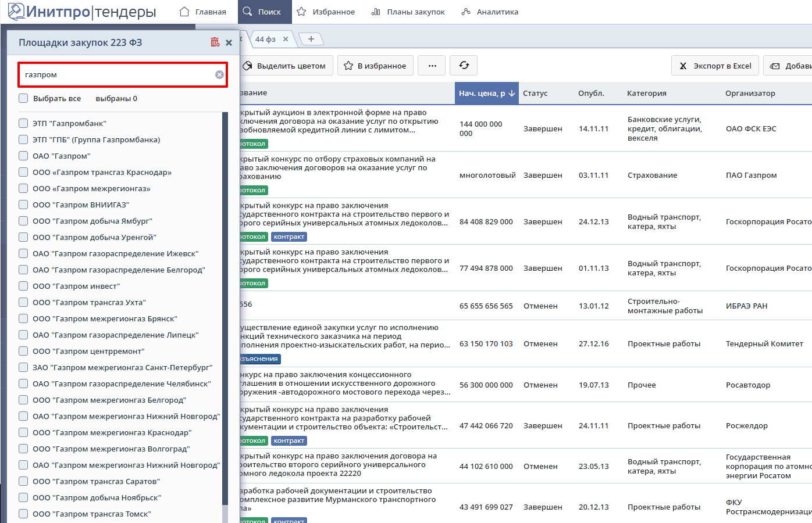
Task: Click В избранное button
Action: coord(375,66)
